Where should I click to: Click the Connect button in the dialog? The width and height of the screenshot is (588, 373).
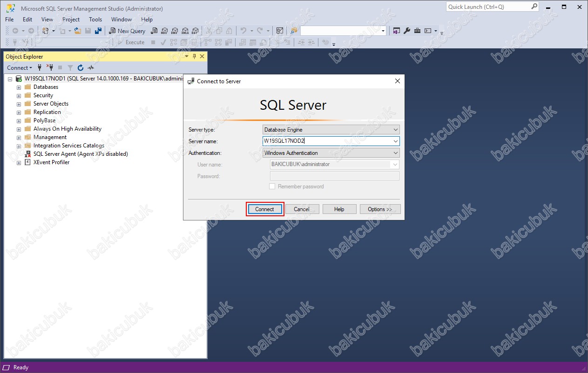[264, 209]
